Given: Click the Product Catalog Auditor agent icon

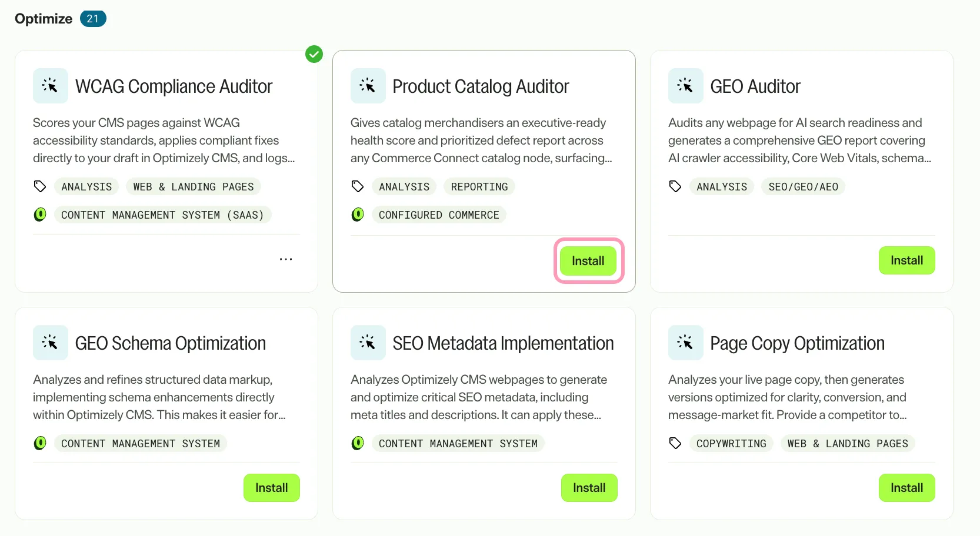Looking at the screenshot, I should tap(368, 86).
